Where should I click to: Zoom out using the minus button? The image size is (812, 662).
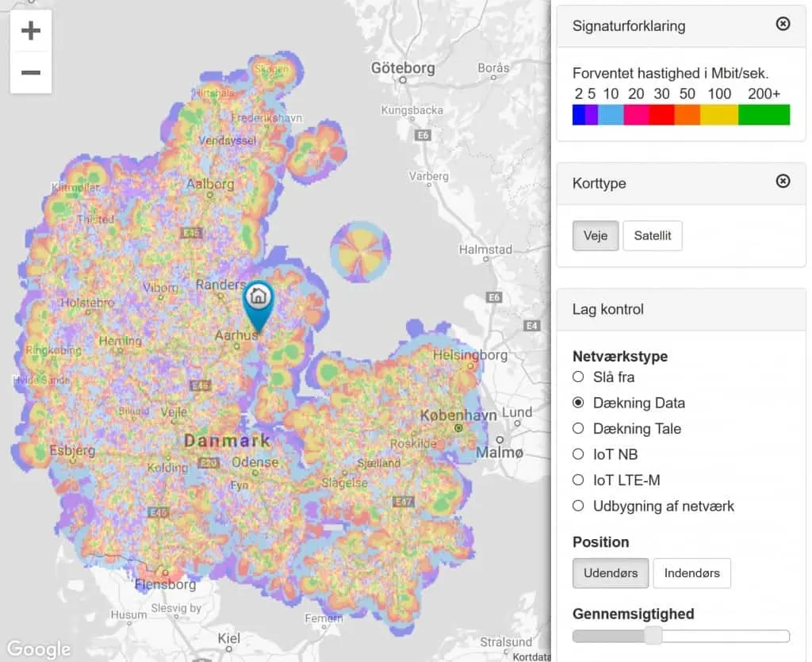coord(31,73)
